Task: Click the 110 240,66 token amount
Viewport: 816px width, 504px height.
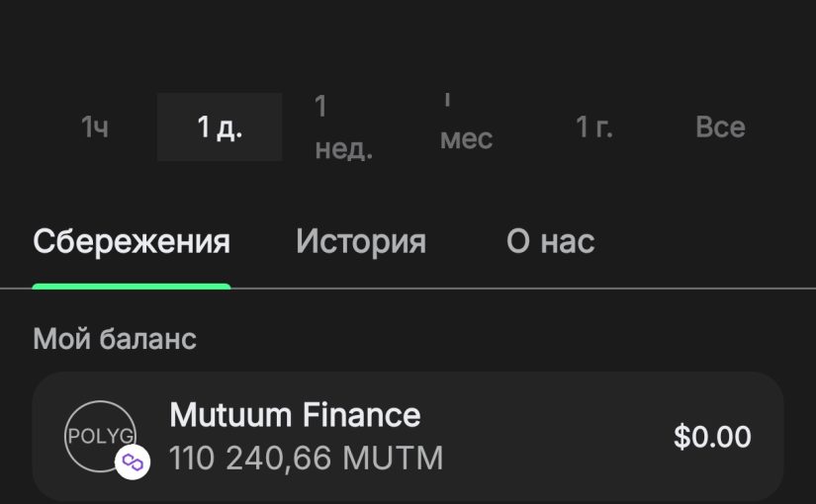Action: coord(252,459)
